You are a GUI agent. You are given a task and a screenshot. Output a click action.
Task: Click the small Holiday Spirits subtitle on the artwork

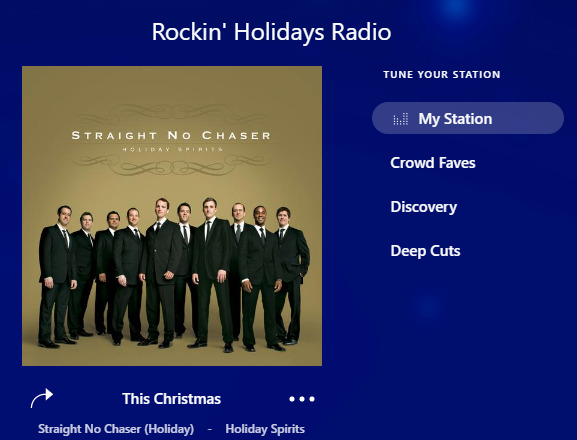(x=172, y=149)
